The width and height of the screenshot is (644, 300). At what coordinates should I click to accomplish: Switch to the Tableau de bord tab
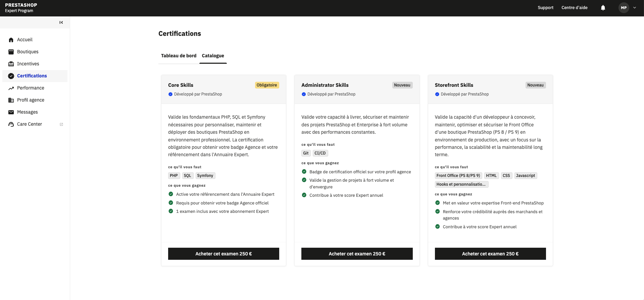(179, 56)
